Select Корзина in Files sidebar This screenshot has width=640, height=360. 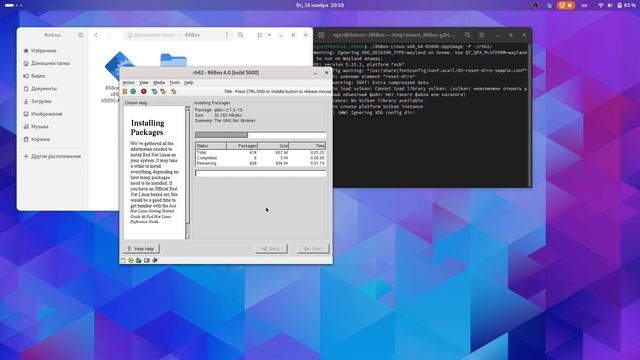point(53,139)
